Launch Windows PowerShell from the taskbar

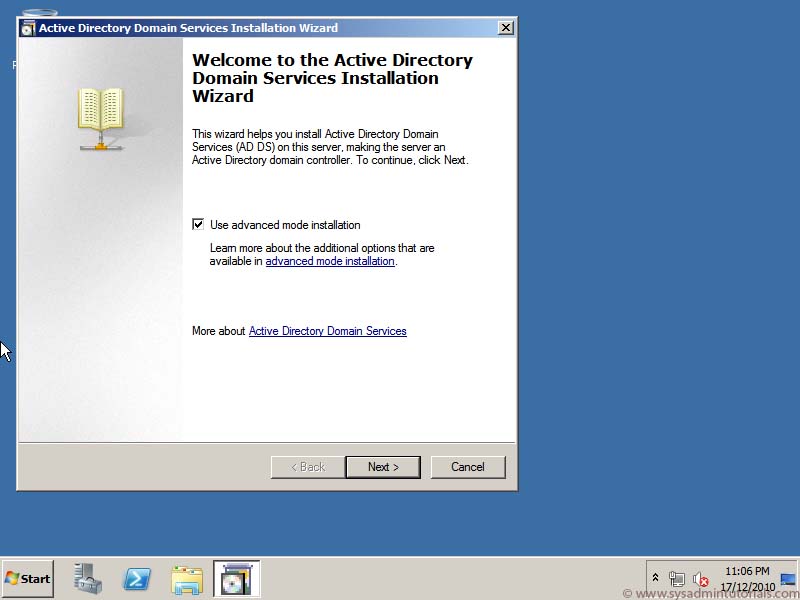click(137, 578)
